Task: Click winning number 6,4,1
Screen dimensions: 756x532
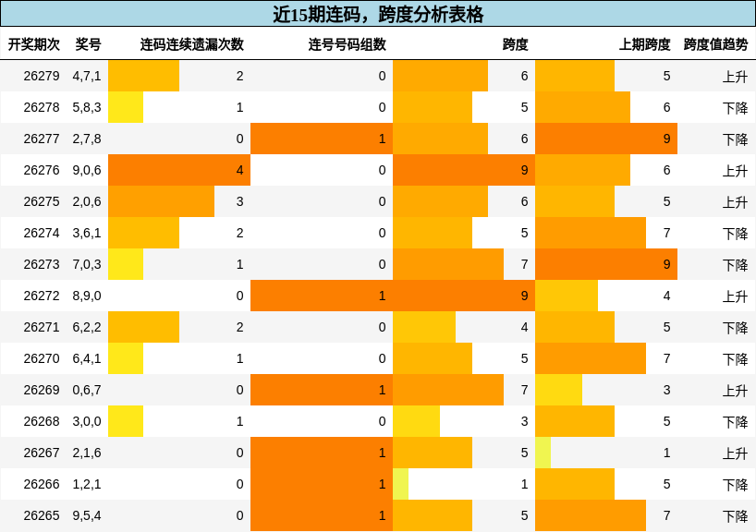Action: click(x=87, y=358)
